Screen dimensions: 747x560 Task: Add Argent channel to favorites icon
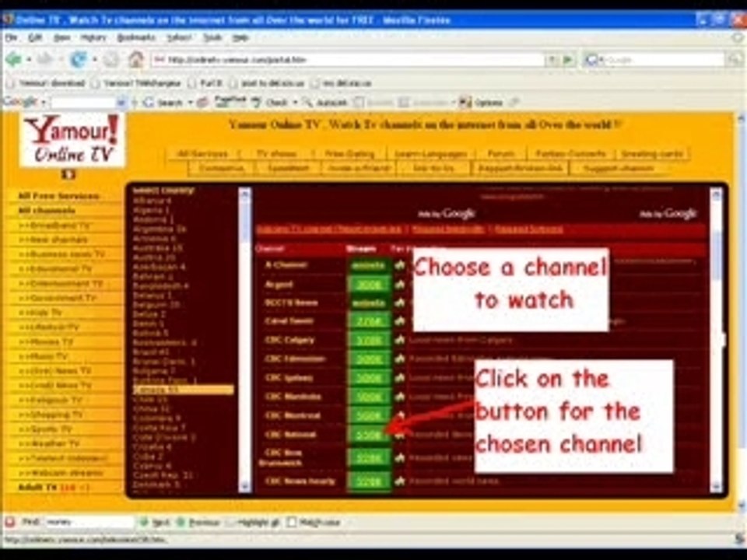click(x=400, y=285)
